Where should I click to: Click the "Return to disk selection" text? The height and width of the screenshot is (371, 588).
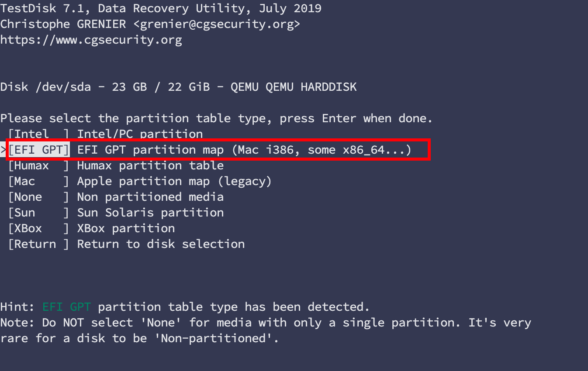[x=161, y=244]
